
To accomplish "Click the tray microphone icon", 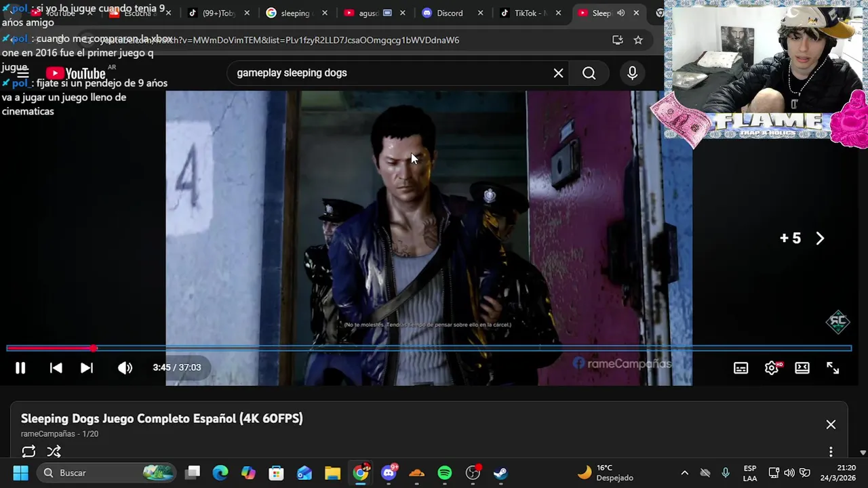I will pos(726,472).
